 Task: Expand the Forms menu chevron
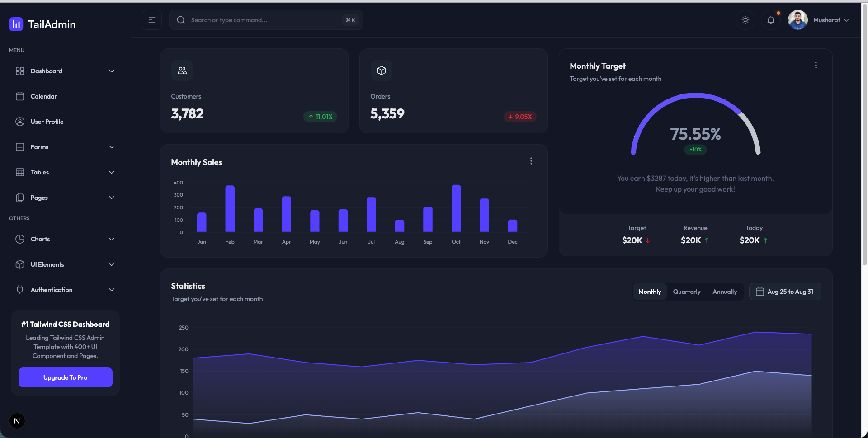pos(112,147)
